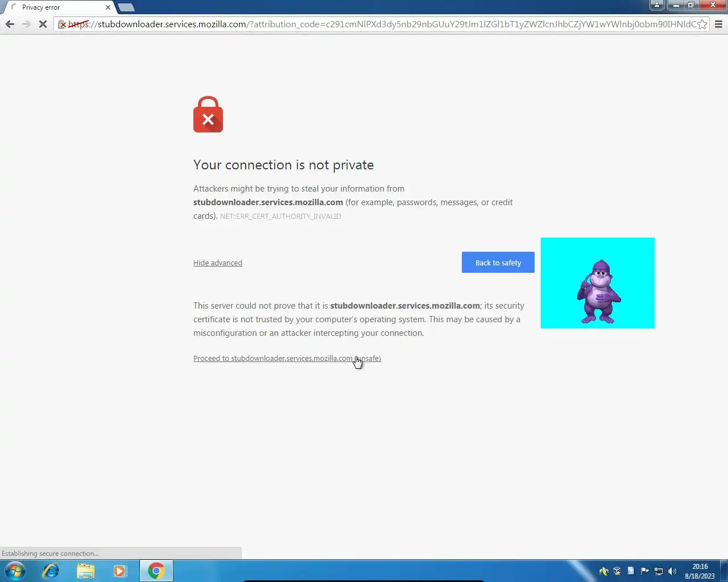This screenshot has height=582, width=728.
Task: Click the VirtualBox cube tray icon
Action: click(x=617, y=571)
